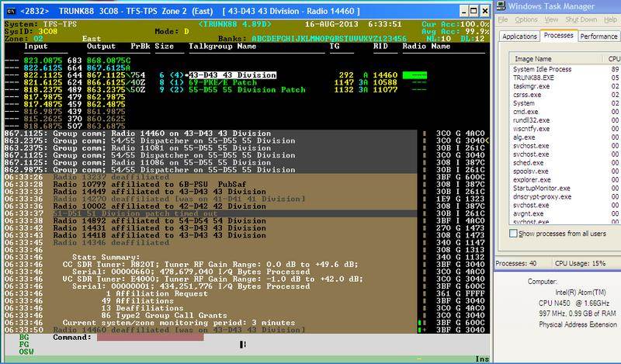Select the spoolsv.exe process
The width and height of the screenshot is (621, 364).
tap(565, 171)
